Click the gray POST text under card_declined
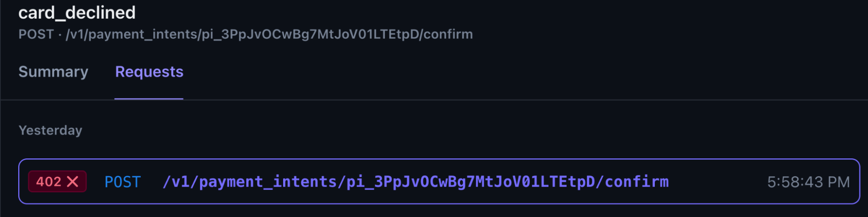This screenshot has width=868, height=217. pyautogui.click(x=36, y=34)
